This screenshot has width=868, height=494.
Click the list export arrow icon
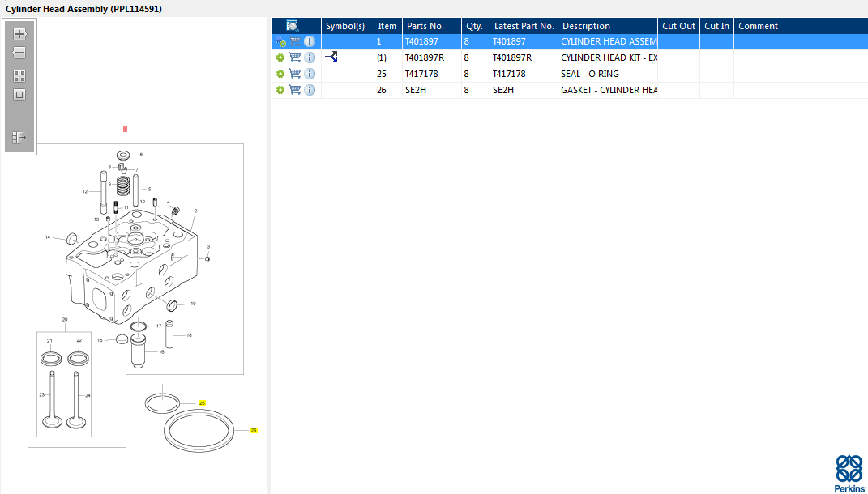(x=19, y=138)
